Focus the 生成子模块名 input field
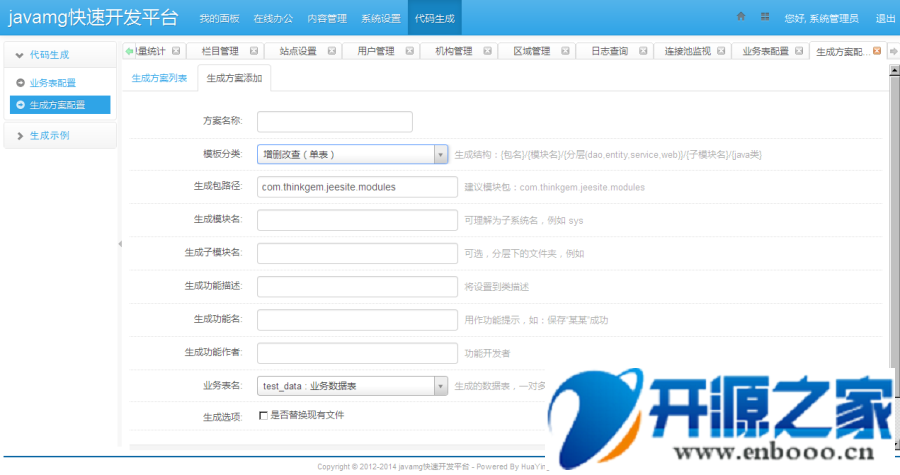The image size is (900, 475). click(357, 254)
